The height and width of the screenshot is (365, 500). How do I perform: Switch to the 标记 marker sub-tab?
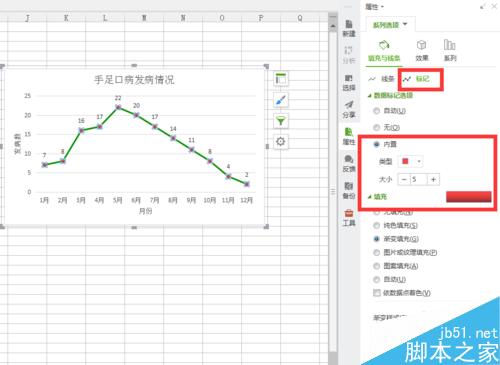[416, 79]
